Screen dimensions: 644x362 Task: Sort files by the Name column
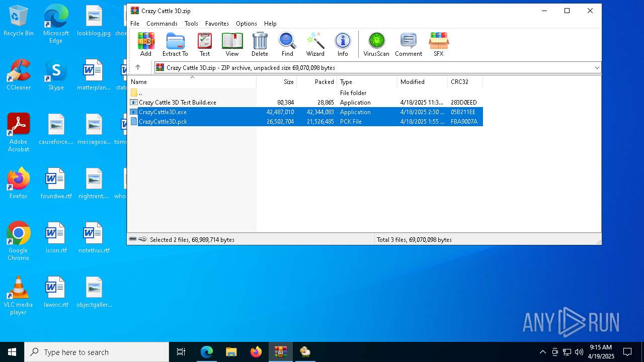tap(192, 82)
